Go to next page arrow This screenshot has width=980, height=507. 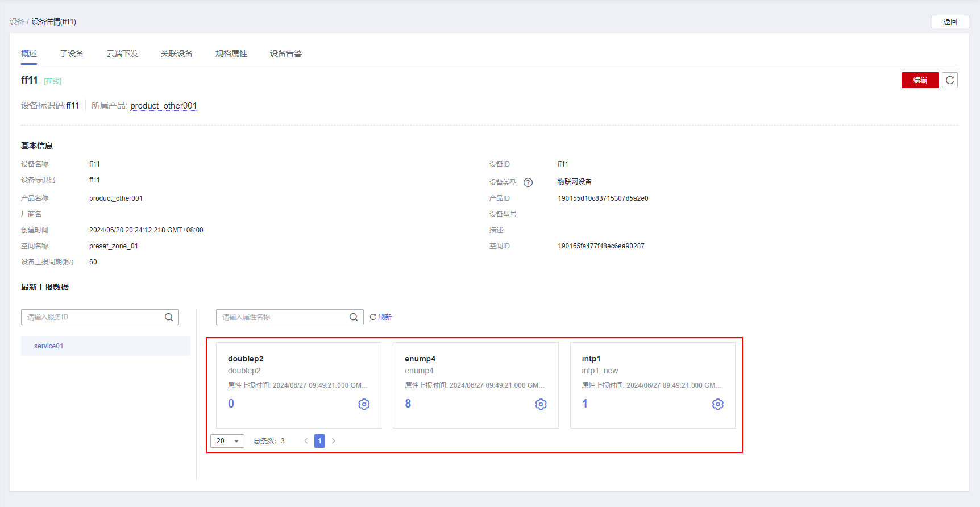pyautogui.click(x=334, y=441)
